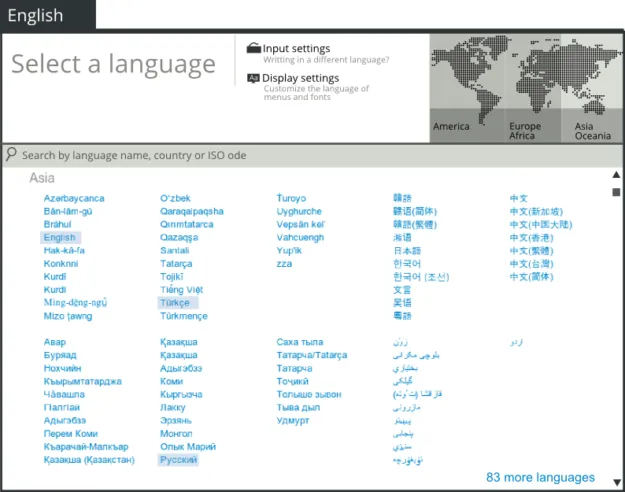The width and height of the screenshot is (625, 492).
Task: Select the America region on the map
Action: [x=467, y=88]
